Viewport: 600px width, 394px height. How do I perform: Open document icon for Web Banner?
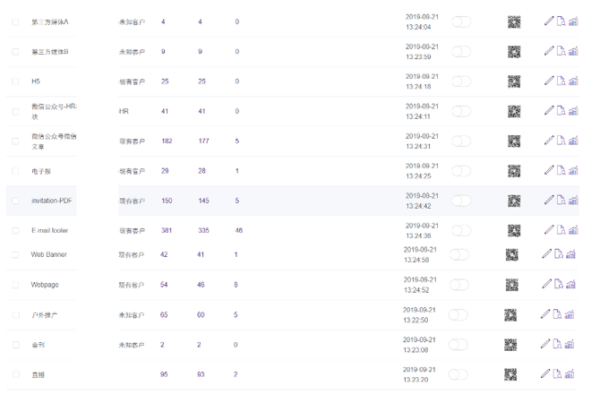point(559,254)
